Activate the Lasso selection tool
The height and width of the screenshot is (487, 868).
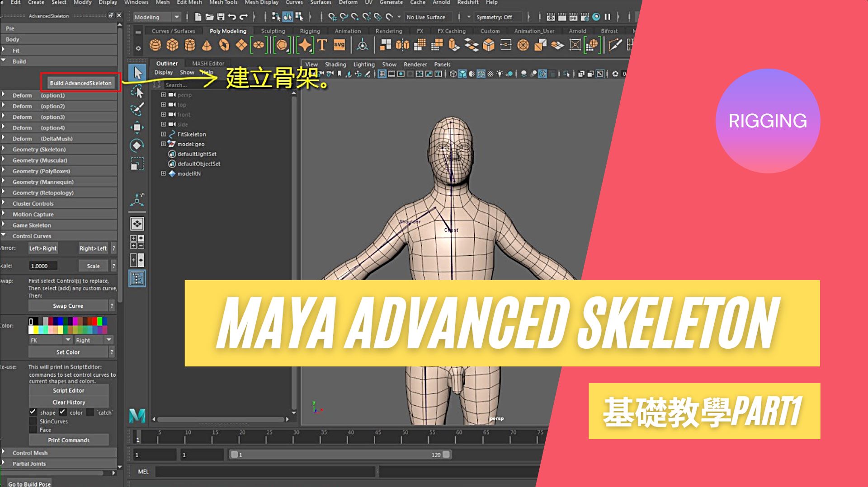(x=137, y=90)
